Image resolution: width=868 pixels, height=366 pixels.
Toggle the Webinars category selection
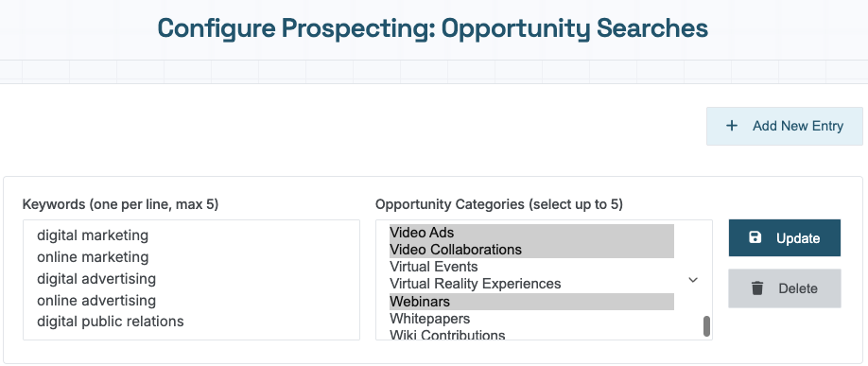[x=531, y=301]
